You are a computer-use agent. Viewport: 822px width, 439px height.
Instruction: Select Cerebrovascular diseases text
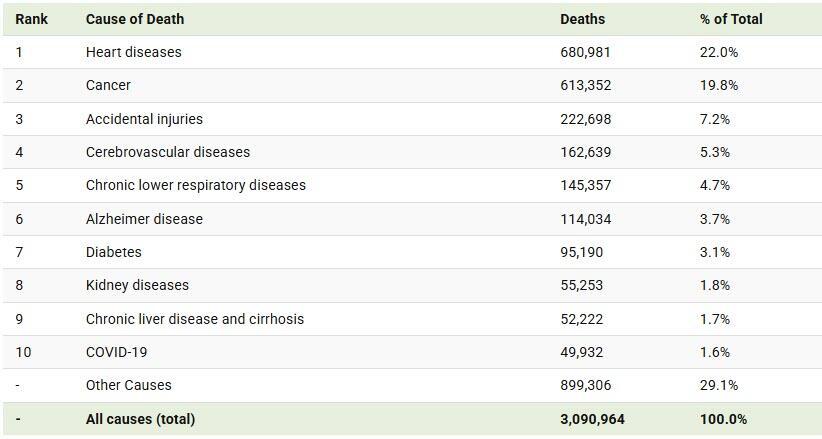[x=168, y=152]
